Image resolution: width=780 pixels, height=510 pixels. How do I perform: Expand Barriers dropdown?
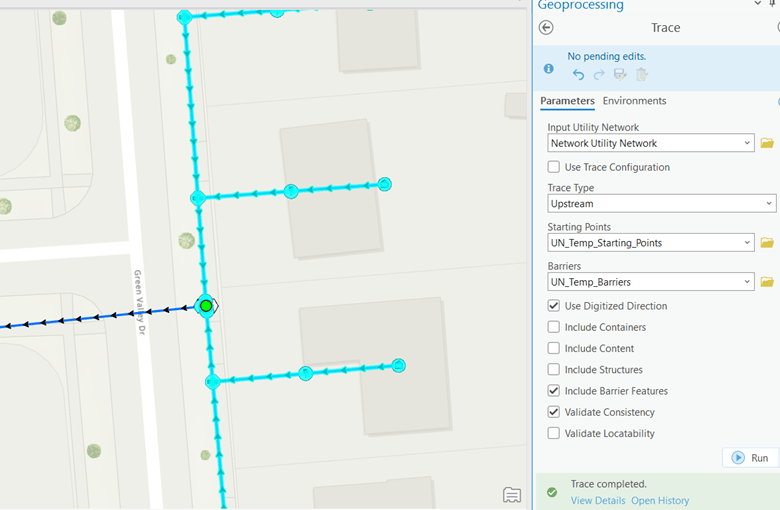click(x=747, y=282)
